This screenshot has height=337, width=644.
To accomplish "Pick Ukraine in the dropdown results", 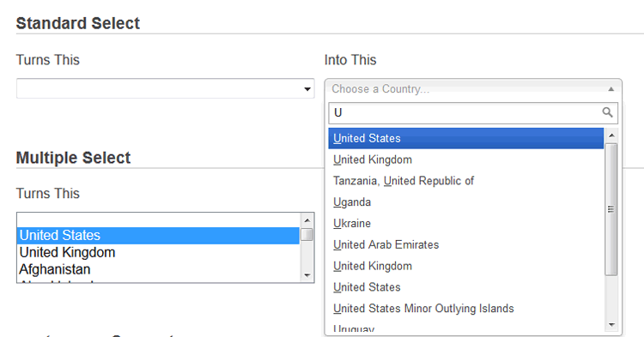I will point(466,224).
